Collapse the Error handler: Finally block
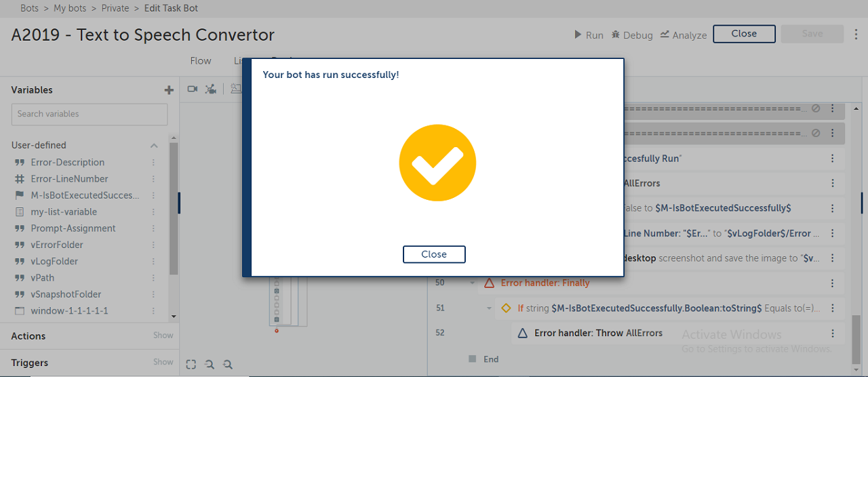Viewport: 868px width, 488px height. [472, 283]
